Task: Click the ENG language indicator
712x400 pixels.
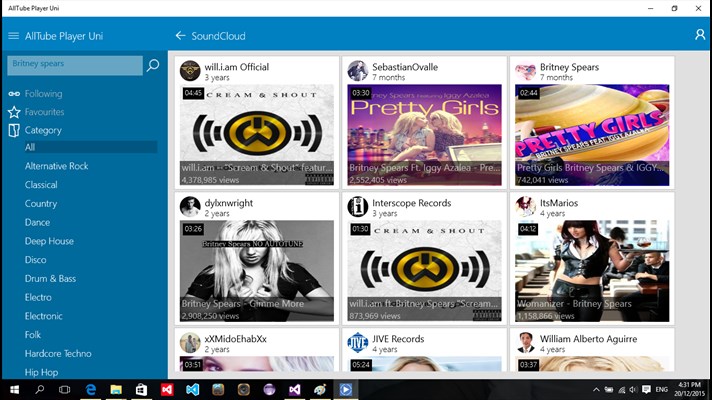Action: click(x=662, y=390)
